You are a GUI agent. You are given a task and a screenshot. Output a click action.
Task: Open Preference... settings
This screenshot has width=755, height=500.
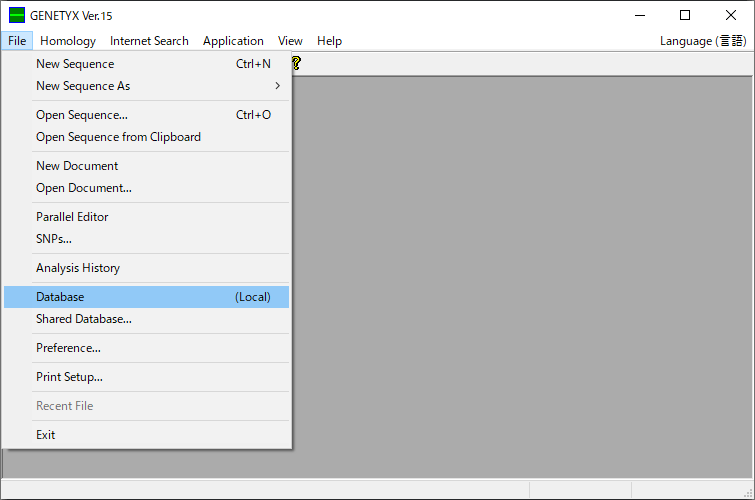pos(146,348)
